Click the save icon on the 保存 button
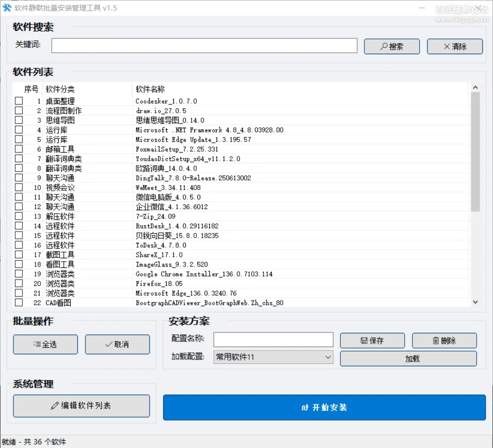The image size is (493, 448). click(x=365, y=340)
